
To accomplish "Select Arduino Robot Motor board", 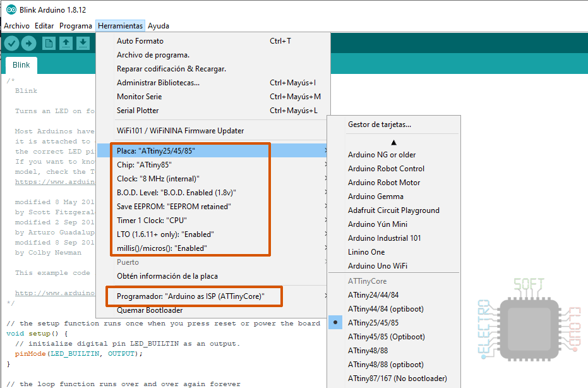I will [x=394, y=183].
